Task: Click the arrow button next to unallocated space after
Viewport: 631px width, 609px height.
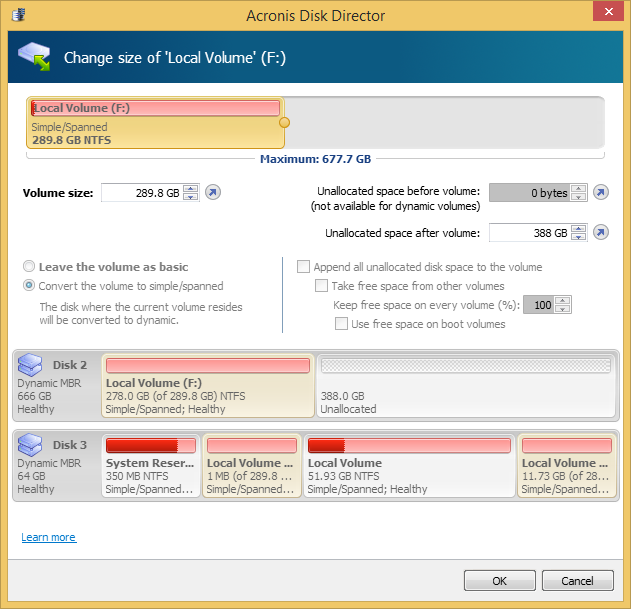Action: click(x=601, y=232)
